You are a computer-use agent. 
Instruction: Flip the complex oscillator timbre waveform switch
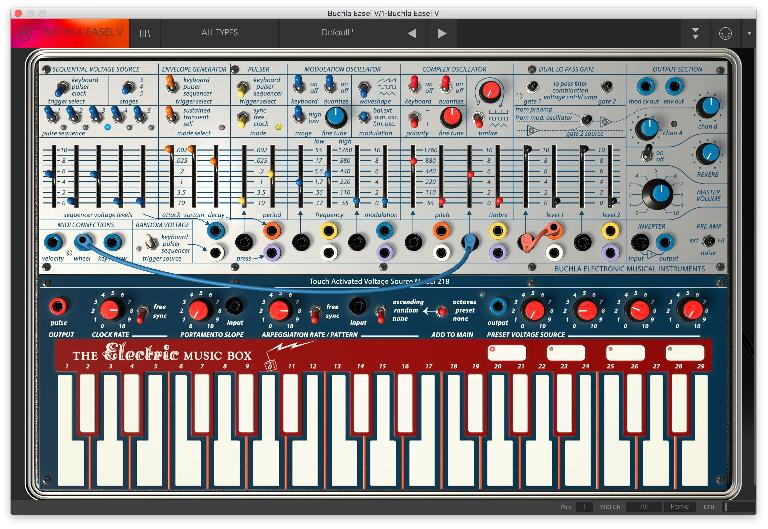point(478,119)
